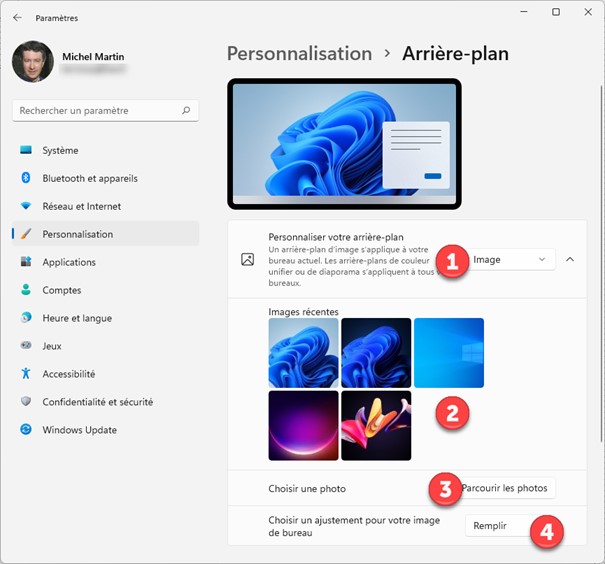Open Confidentialité et sécurité
The width and height of the screenshot is (605, 564).
pyautogui.click(x=106, y=402)
